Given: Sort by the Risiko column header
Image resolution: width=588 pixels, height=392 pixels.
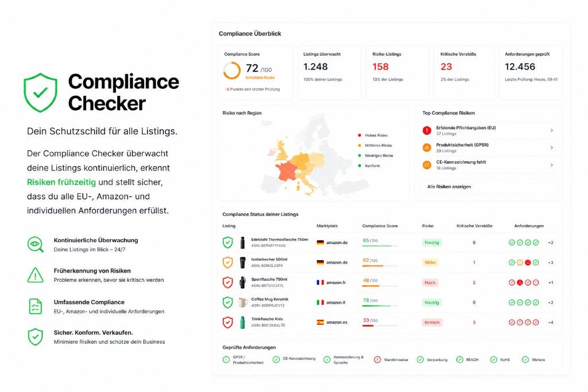Looking at the screenshot, I should pyautogui.click(x=427, y=226).
